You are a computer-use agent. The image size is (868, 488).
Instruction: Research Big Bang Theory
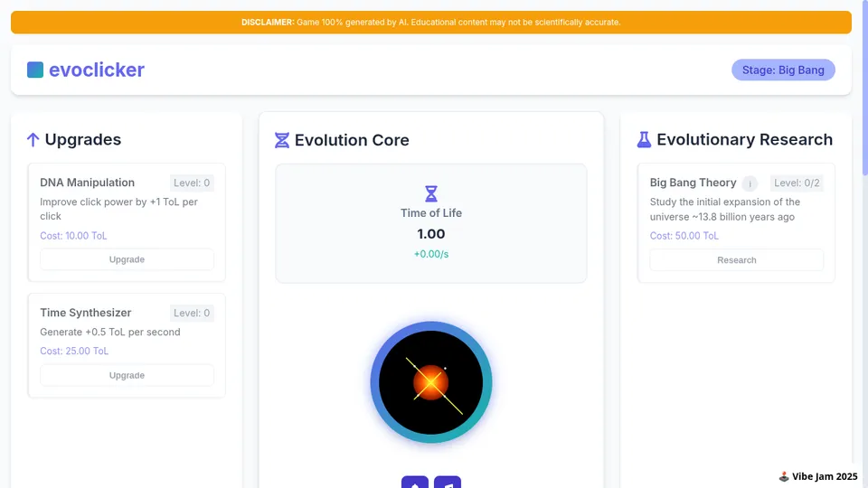736,260
